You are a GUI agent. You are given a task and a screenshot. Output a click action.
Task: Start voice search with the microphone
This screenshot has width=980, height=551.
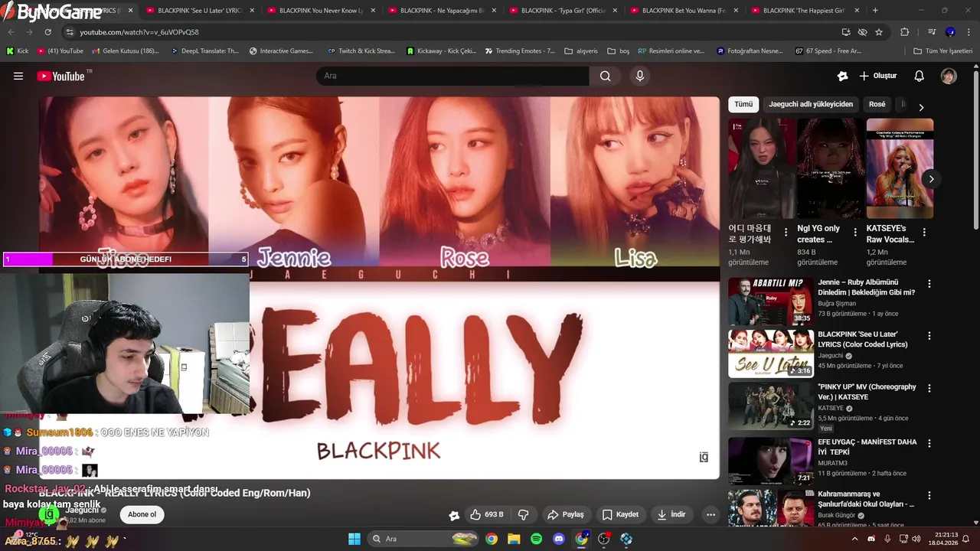(x=640, y=76)
